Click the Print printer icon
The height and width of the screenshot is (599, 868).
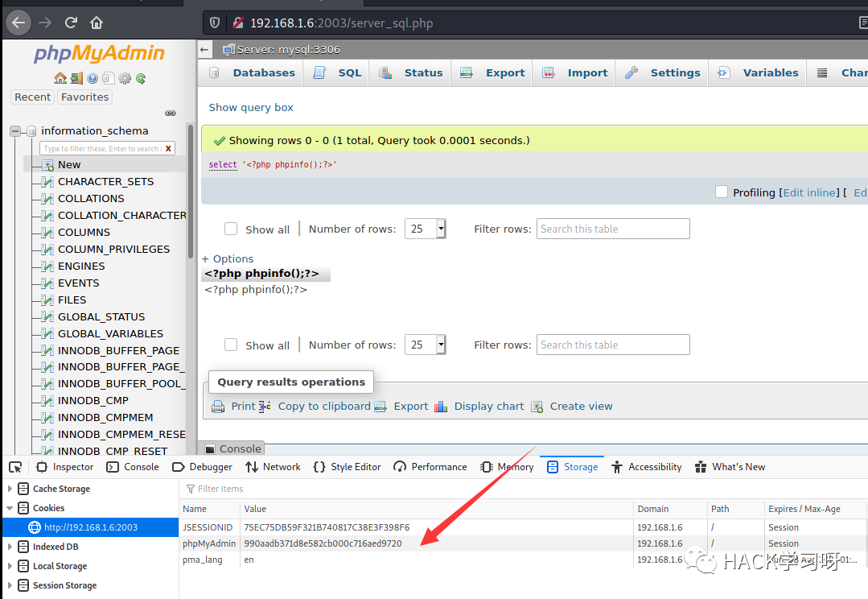coord(218,406)
